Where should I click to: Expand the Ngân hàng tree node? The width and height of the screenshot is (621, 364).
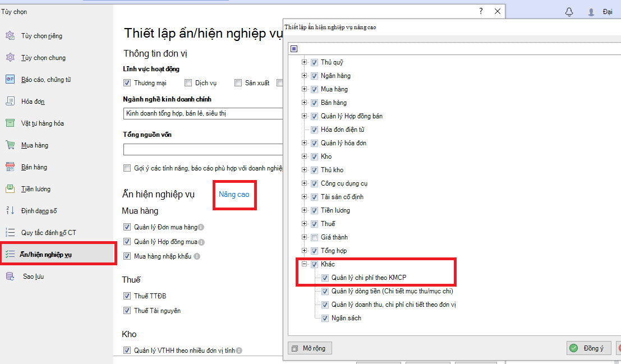coord(305,76)
